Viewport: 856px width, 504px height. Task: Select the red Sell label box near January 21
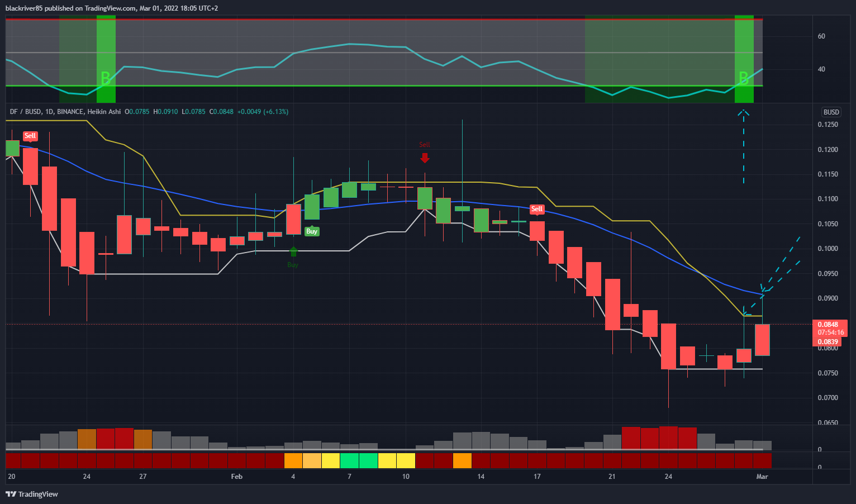pos(30,136)
